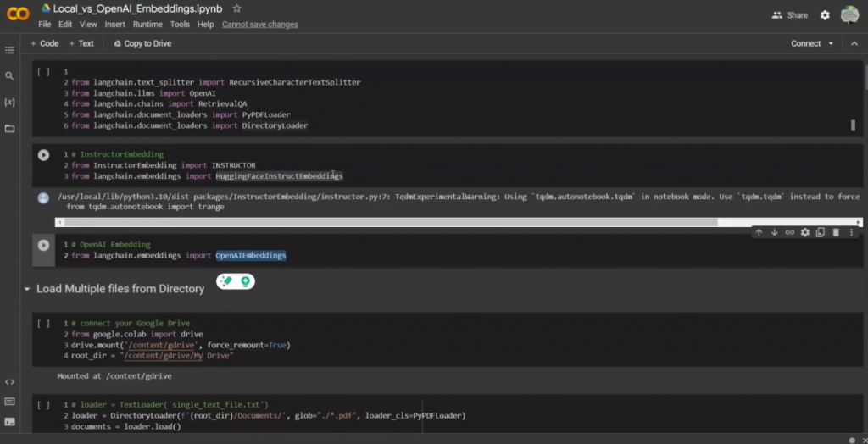Delete the selected cell
Image resolution: width=868 pixels, height=444 pixels.
(836, 232)
